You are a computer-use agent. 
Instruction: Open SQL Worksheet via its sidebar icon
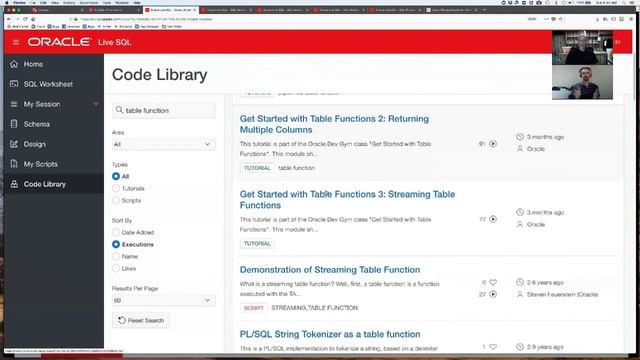(14, 84)
